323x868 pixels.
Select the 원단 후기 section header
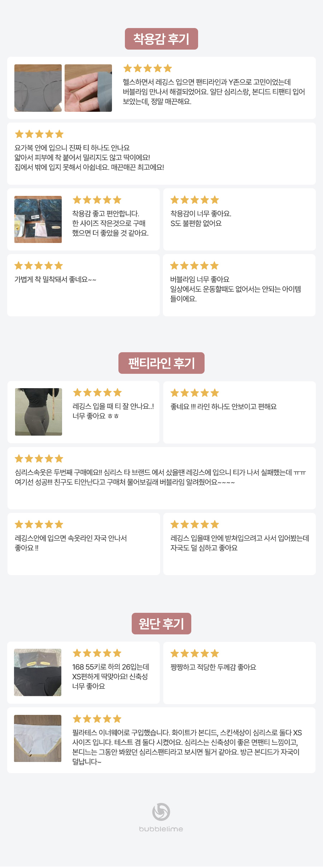[161, 624]
